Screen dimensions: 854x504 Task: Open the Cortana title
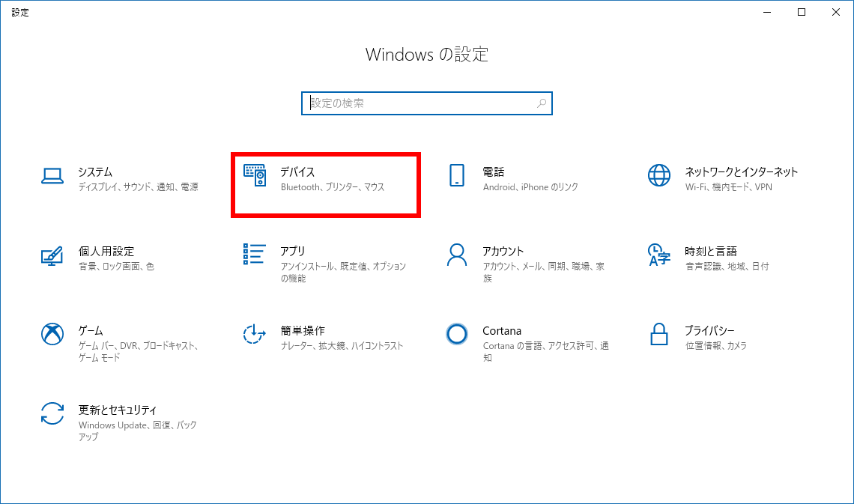click(x=502, y=331)
